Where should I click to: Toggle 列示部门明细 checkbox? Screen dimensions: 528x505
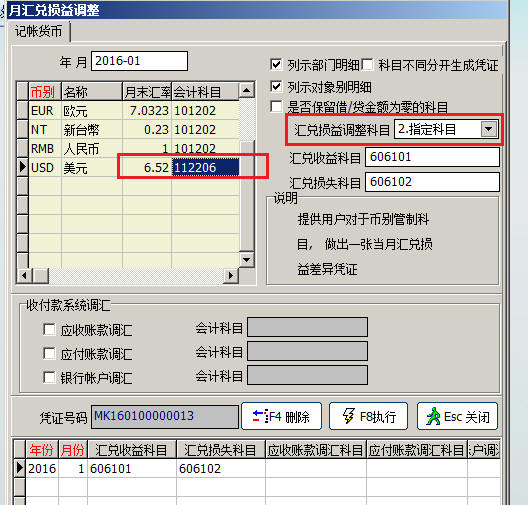276,64
